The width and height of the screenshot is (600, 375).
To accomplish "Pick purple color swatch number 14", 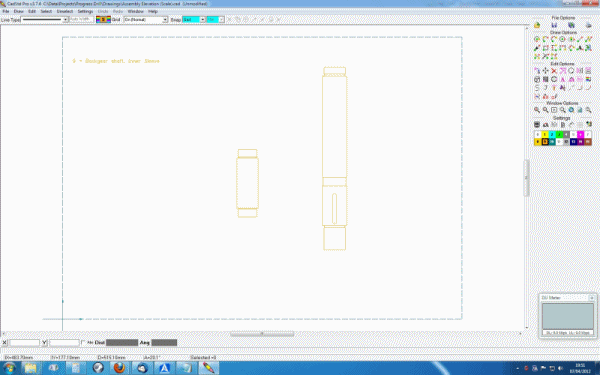I will pyautogui.click(x=580, y=142).
